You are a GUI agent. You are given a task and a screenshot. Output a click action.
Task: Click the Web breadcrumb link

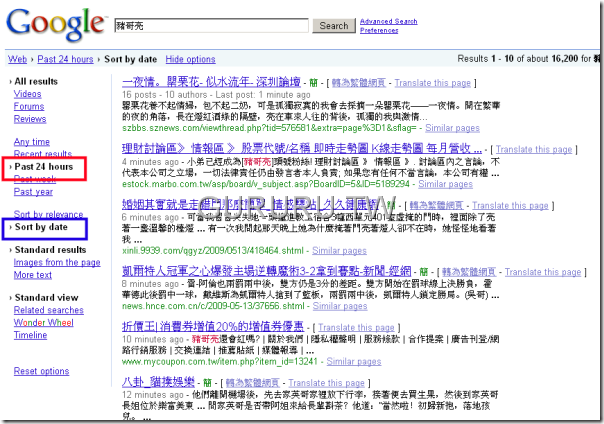(17, 59)
